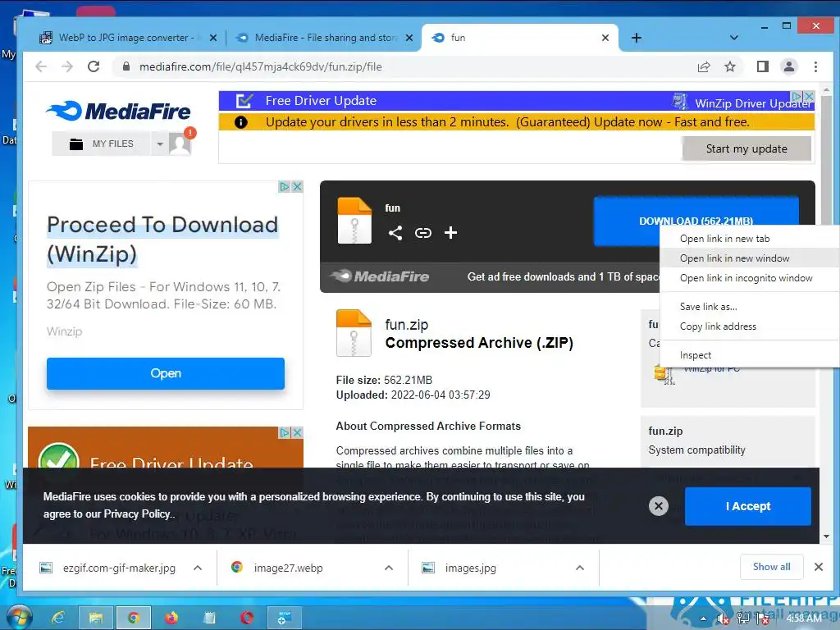Dismiss cookie notice with X icon

[x=659, y=505]
